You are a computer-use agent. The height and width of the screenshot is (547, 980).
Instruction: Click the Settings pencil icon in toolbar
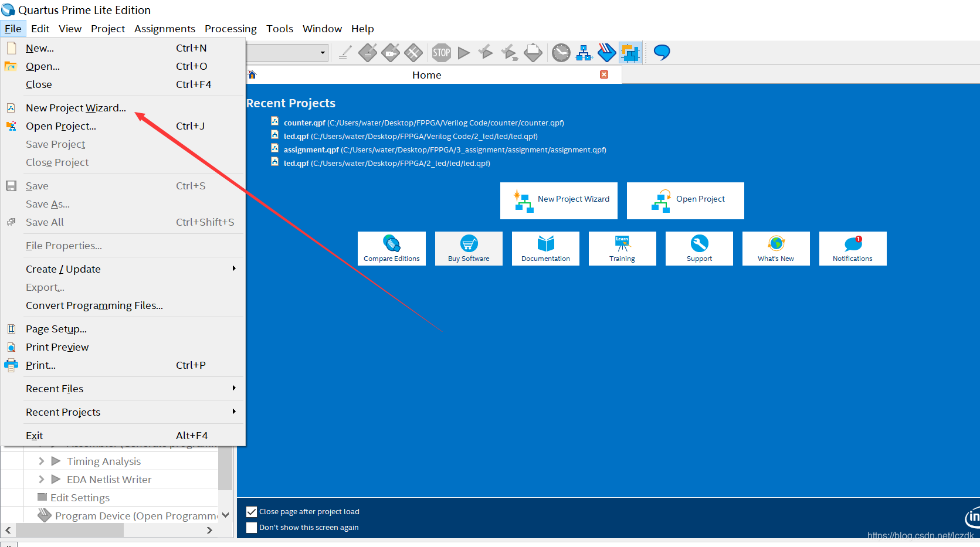(x=345, y=53)
